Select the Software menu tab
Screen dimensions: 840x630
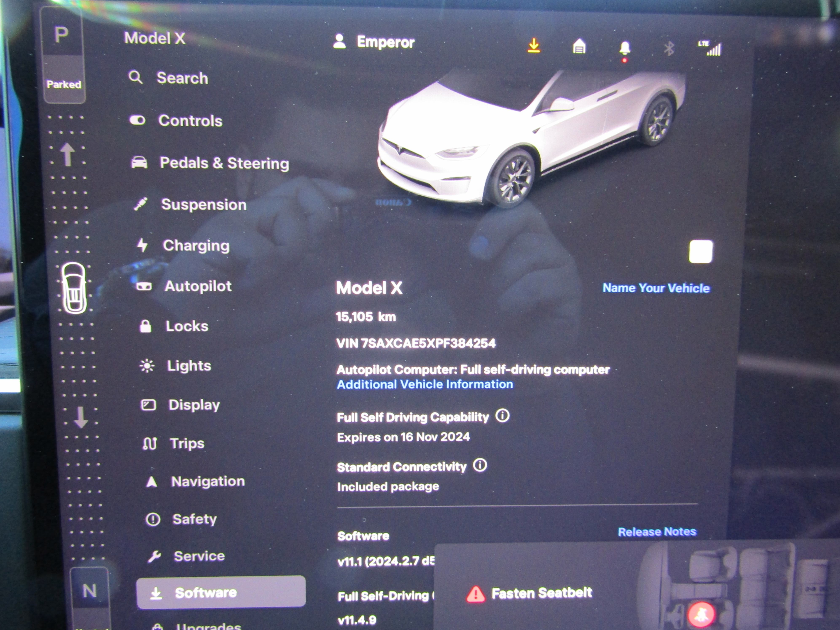coord(221,592)
